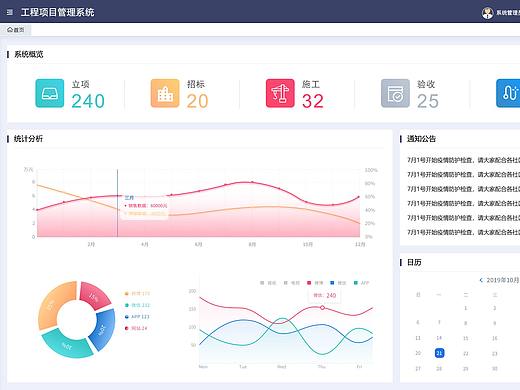The image size is (520, 390).
Task: Select the teal donut chart segment
Action: tap(68, 345)
